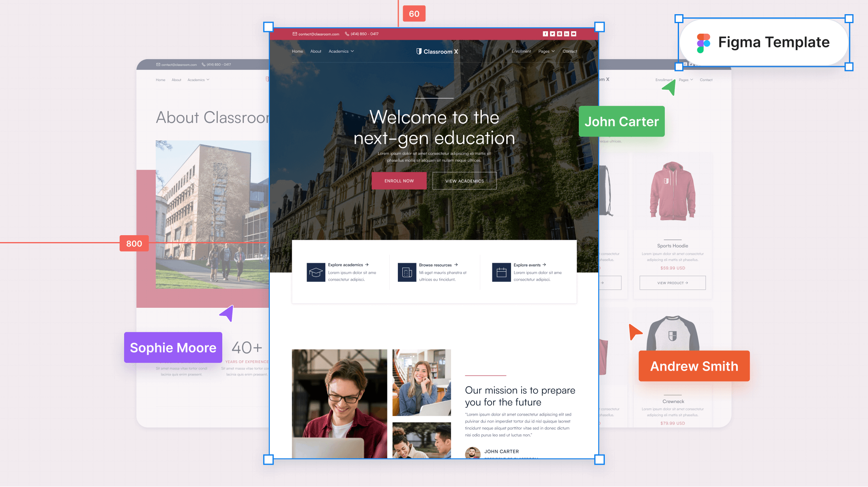Viewport: 868px width, 487px height.
Task: Click the Explore events calendar icon
Action: (x=502, y=272)
